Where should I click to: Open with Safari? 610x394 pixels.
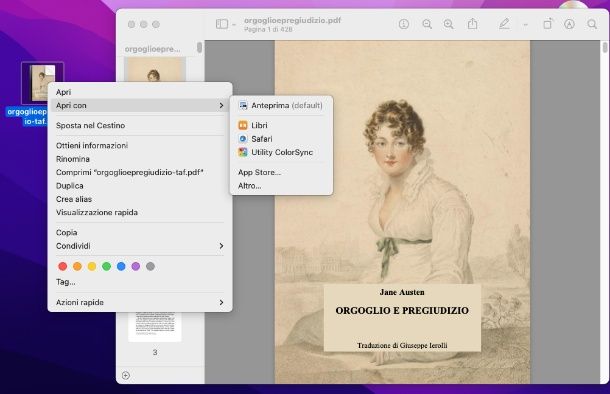[281, 139]
